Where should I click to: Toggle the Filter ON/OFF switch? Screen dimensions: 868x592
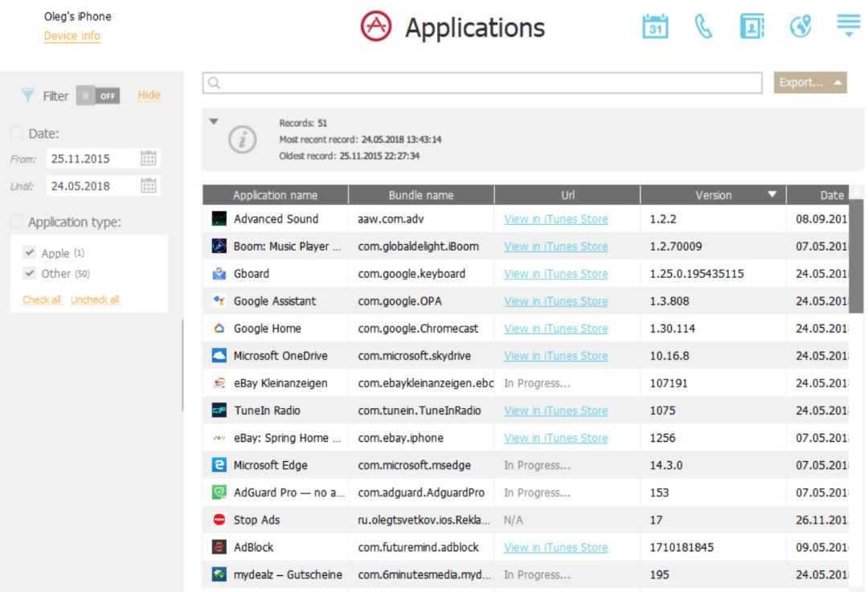[x=98, y=96]
